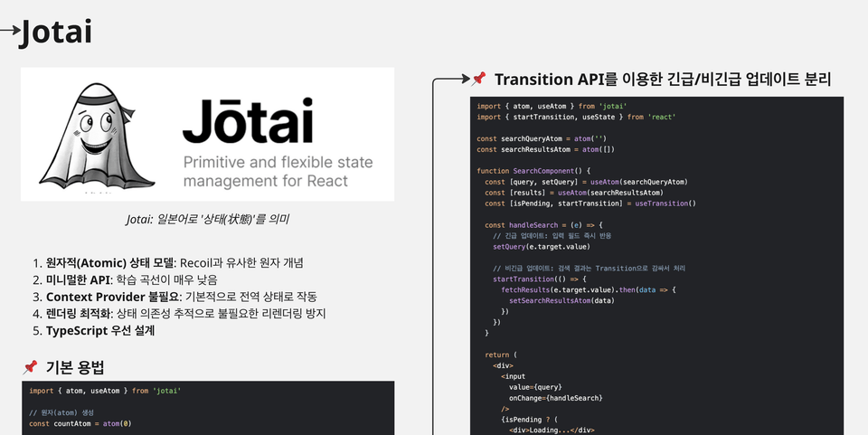Click the "<div>Loading...</div>" line
The image size is (868, 435).
tap(552, 430)
